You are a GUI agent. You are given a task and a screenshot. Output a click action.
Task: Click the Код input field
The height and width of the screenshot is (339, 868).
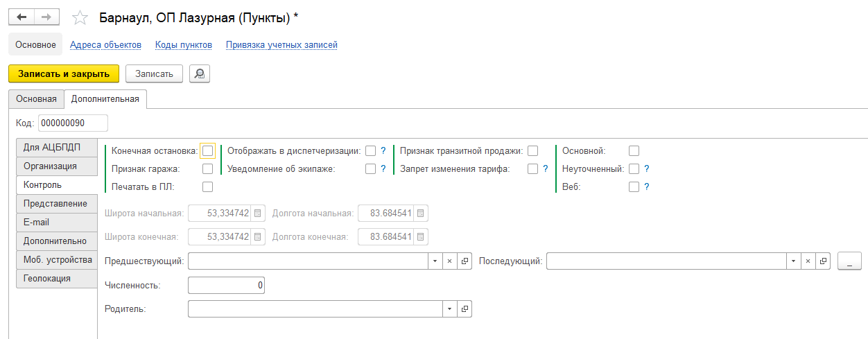click(73, 123)
